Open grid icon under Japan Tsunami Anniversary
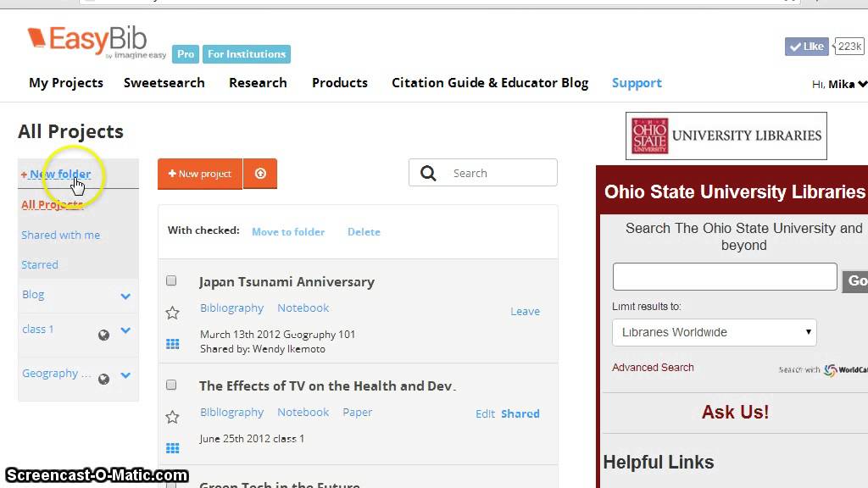This screenshot has width=868, height=488. pyautogui.click(x=173, y=344)
